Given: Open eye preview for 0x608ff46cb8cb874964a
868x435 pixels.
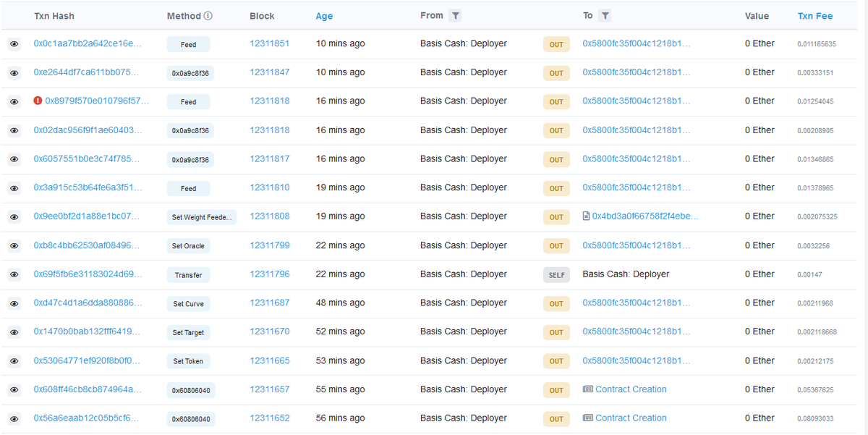Looking at the screenshot, I should tap(14, 390).
